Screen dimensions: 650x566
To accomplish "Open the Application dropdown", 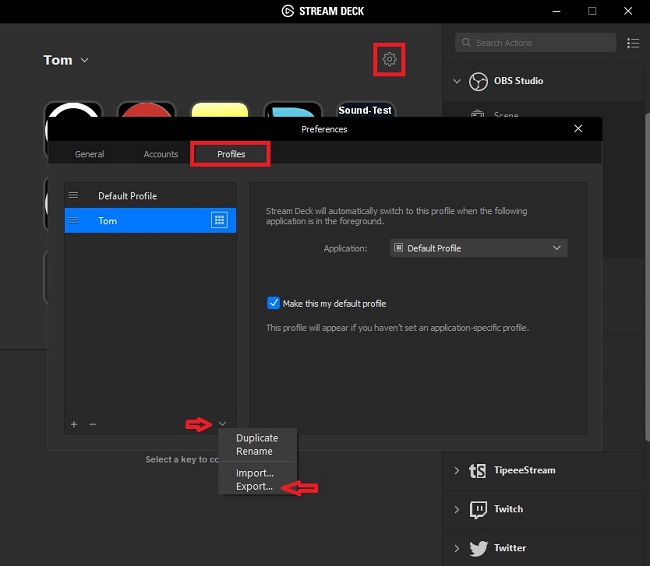I will [x=478, y=248].
